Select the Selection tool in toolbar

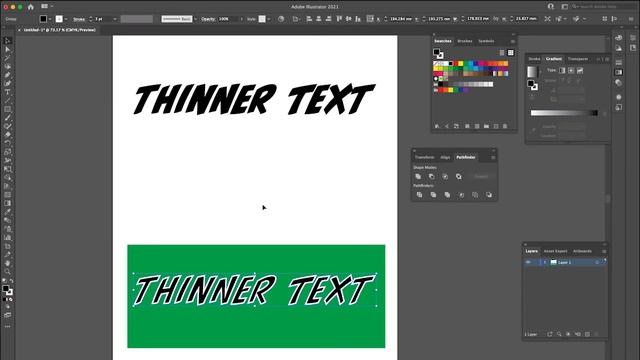point(7,41)
